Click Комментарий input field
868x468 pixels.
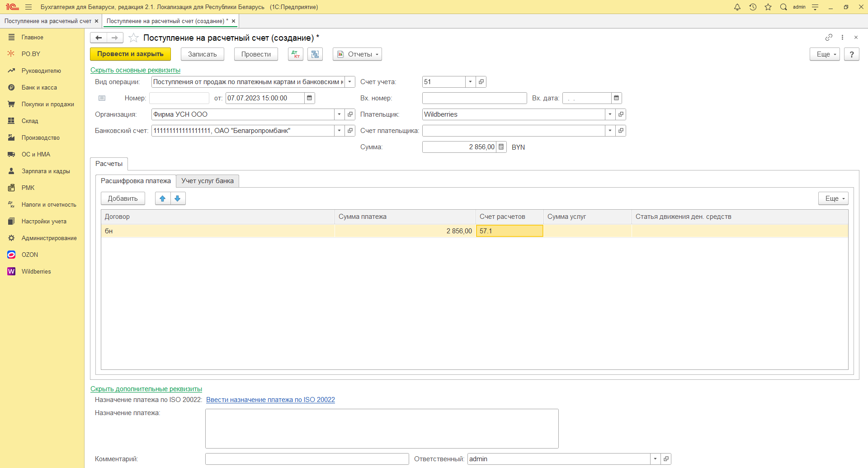[x=307, y=459]
